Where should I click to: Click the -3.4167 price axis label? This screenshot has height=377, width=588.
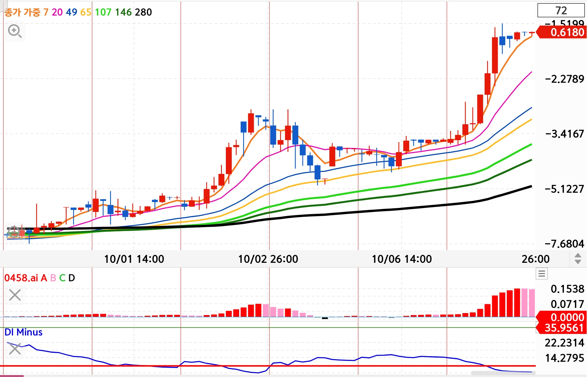[565, 134]
